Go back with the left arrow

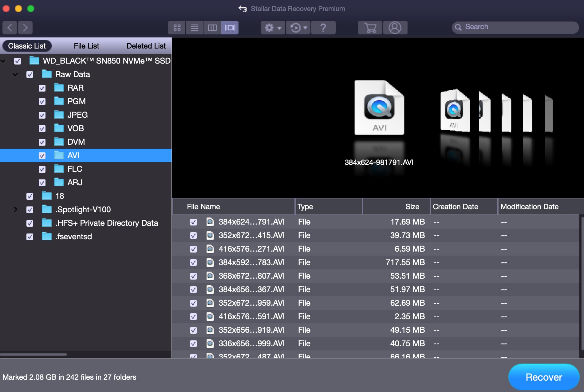pyautogui.click(x=10, y=28)
